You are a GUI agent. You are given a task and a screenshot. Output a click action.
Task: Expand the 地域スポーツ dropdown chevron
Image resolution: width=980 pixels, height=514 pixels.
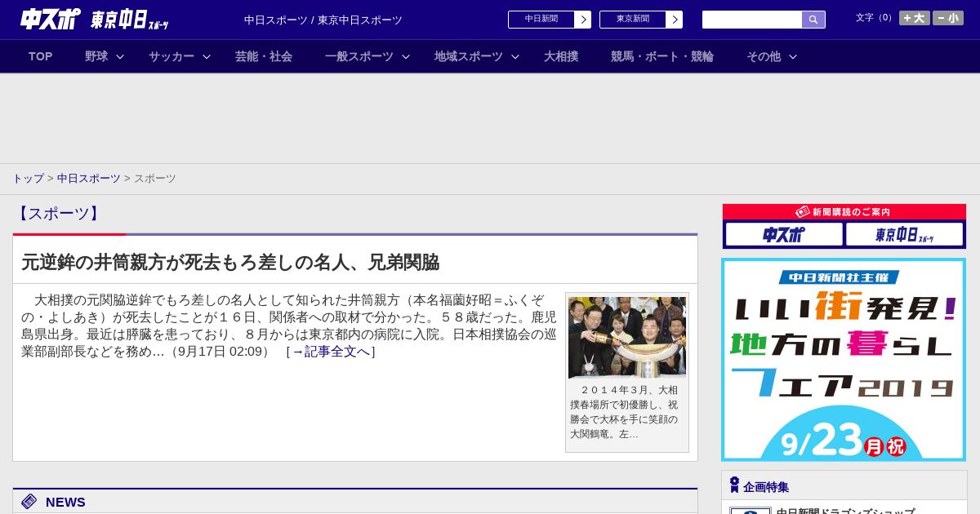[x=515, y=56]
